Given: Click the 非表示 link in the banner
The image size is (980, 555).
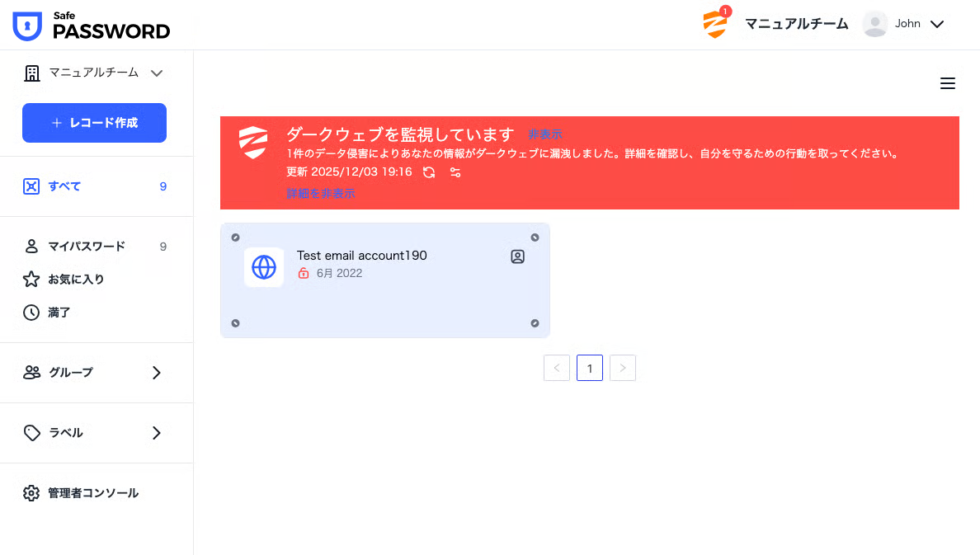Looking at the screenshot, I should [545, 134].
